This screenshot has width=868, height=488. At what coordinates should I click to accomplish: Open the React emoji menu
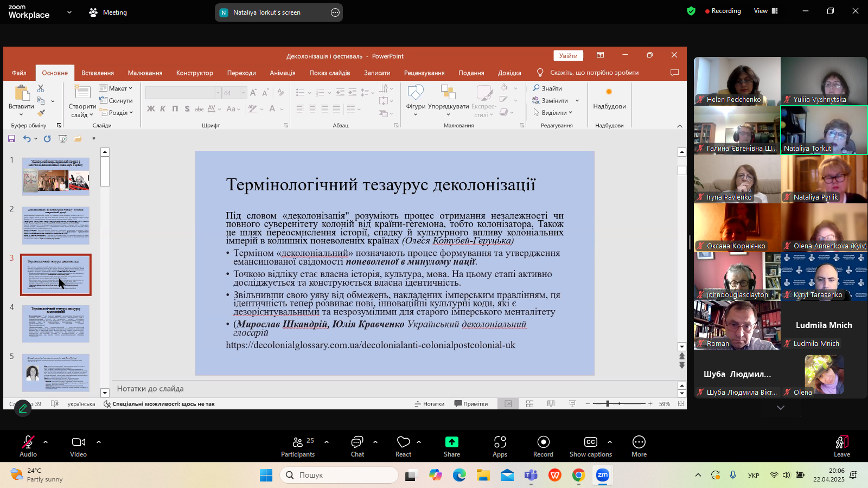[x=403, y=446]
